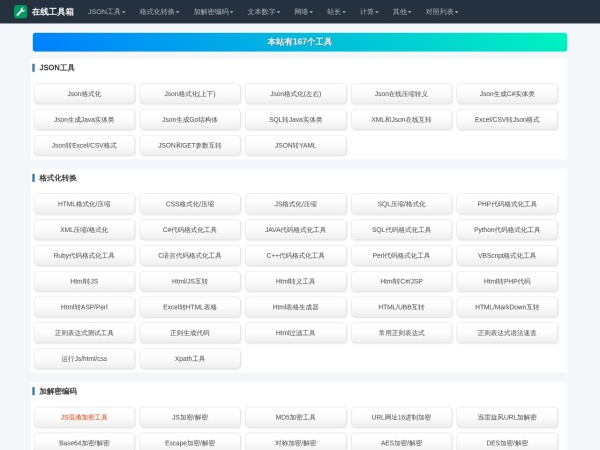
Task: Open the 网络 menu in top bar
Action: [304, 12]
